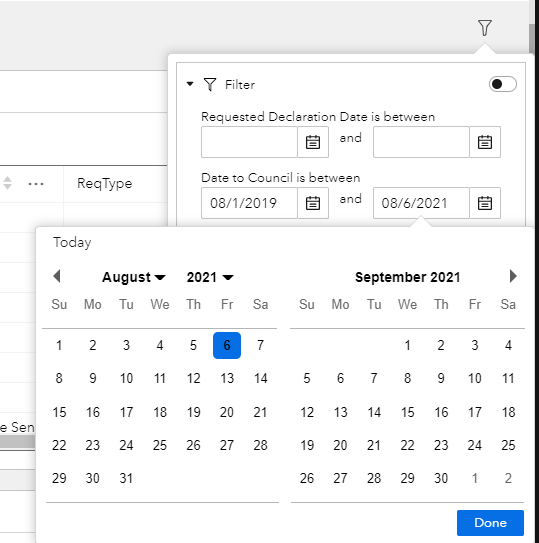The height and width of the screenshot is (543, 539).
Task: Click the Today link in calendar
Action: point(72,242)
